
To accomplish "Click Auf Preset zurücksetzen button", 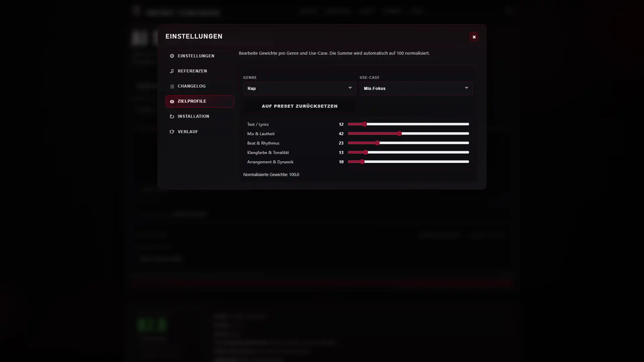I will 300,106.
